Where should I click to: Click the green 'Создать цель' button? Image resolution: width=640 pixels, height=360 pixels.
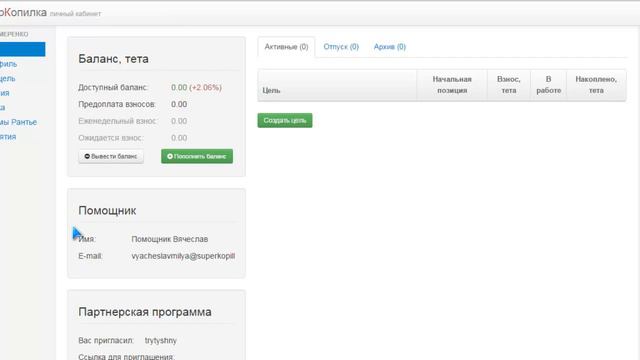285,120
